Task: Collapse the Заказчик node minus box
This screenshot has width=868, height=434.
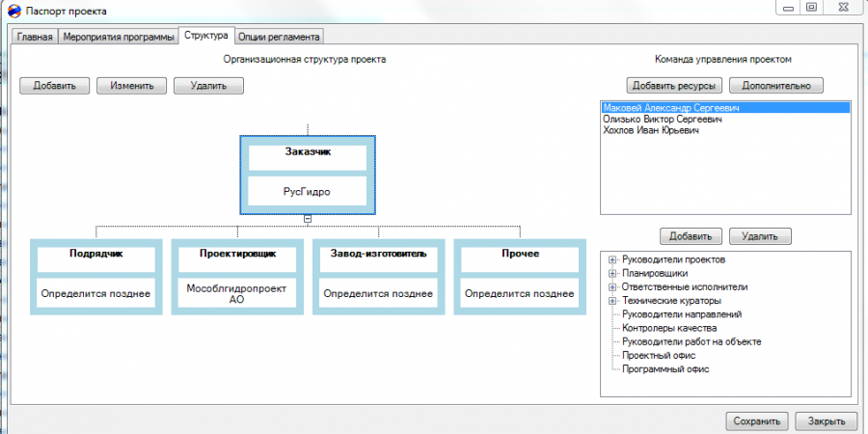Action: click(308, 219)
